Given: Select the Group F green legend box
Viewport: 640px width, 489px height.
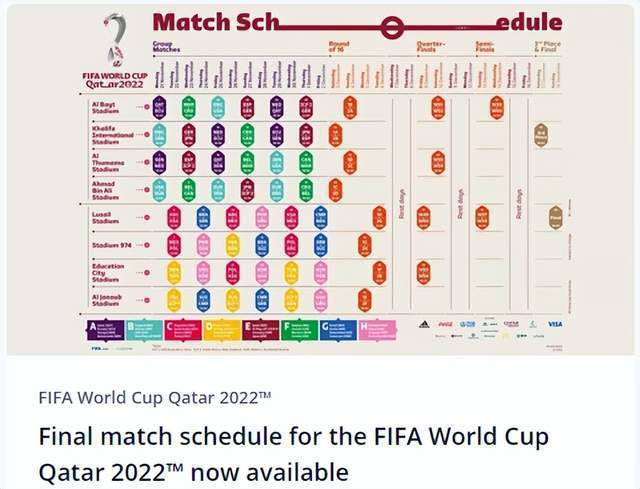Looking at the screenshot, I should pyautogui.click(x=299, y=330).
